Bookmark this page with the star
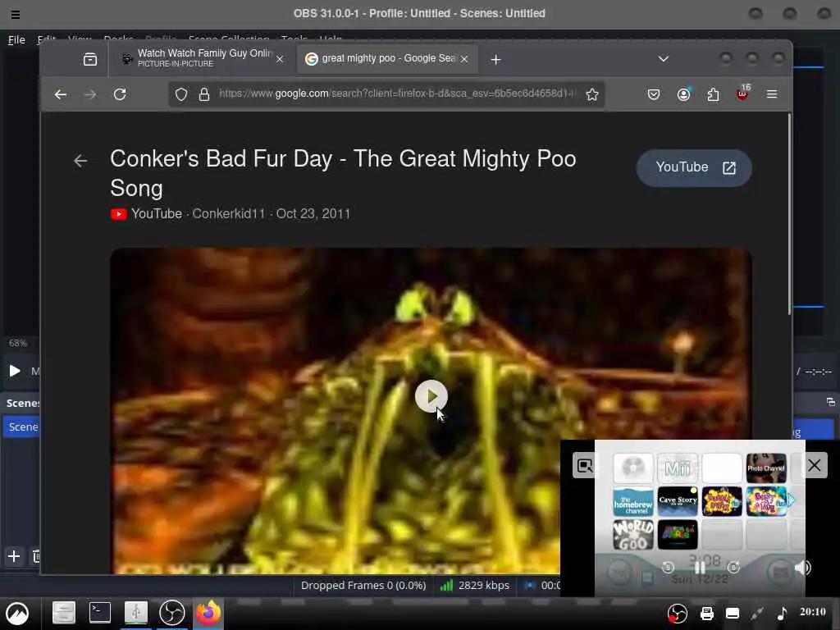 click(x=592, y=94)
